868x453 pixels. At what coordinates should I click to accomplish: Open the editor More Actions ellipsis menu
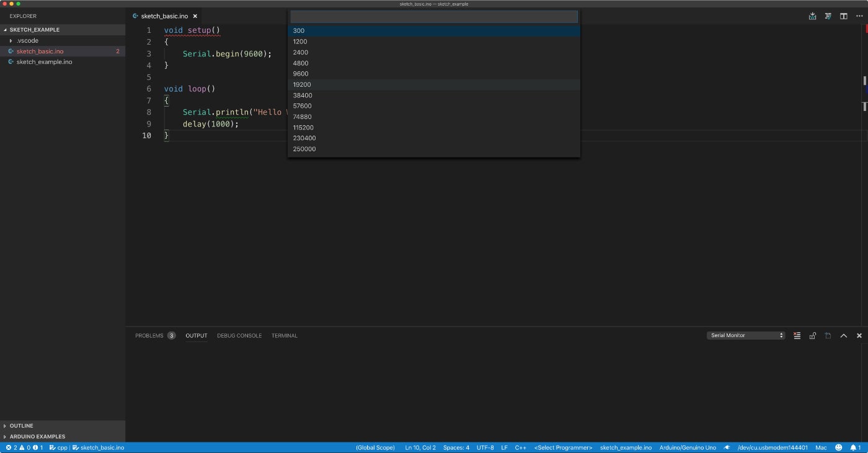click(x=859, y=16)
